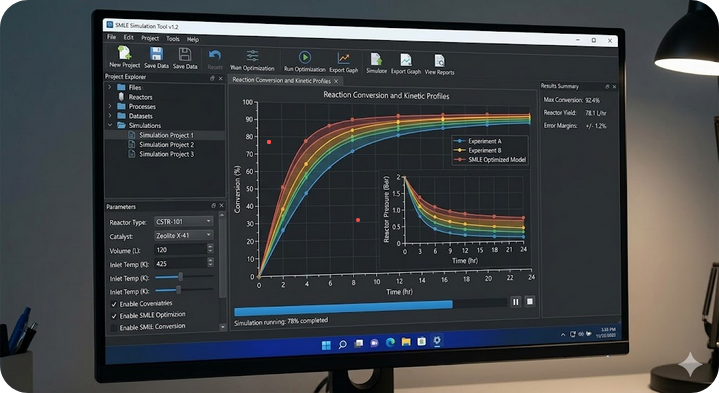This screenshot has height=393, width=719.
Task: Close the Reaction Conversion and Kinetic Profiles tab
Action: [x=336, y=81]
